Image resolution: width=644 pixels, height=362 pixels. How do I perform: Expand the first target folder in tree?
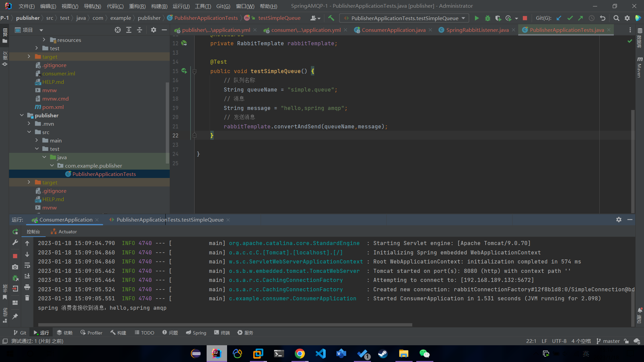pyautogui.click(x=29, y=57)
